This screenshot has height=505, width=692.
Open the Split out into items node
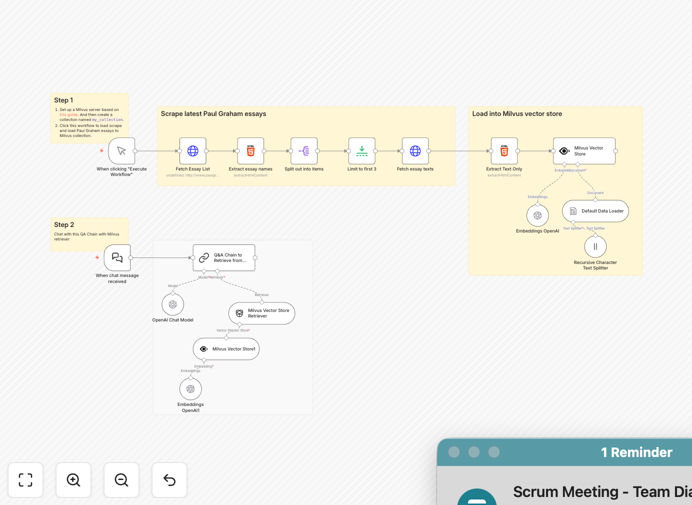pos(304,151)
